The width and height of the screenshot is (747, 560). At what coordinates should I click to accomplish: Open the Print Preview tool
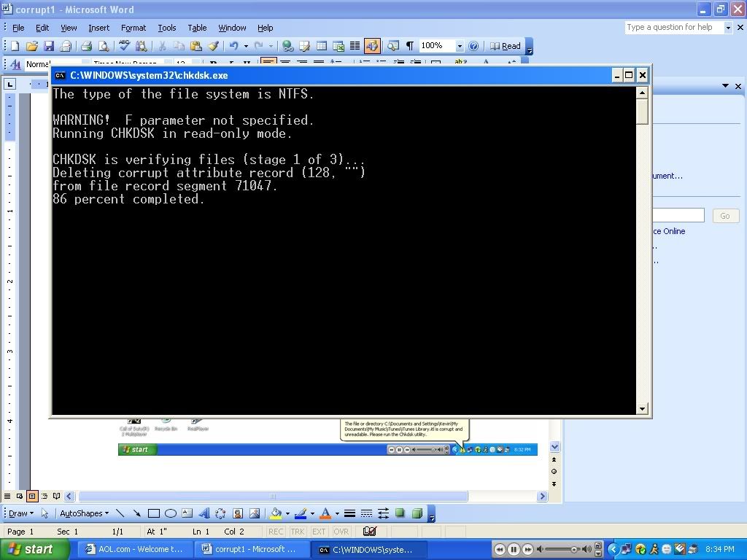pyautogui.click(x=103, y=46)
